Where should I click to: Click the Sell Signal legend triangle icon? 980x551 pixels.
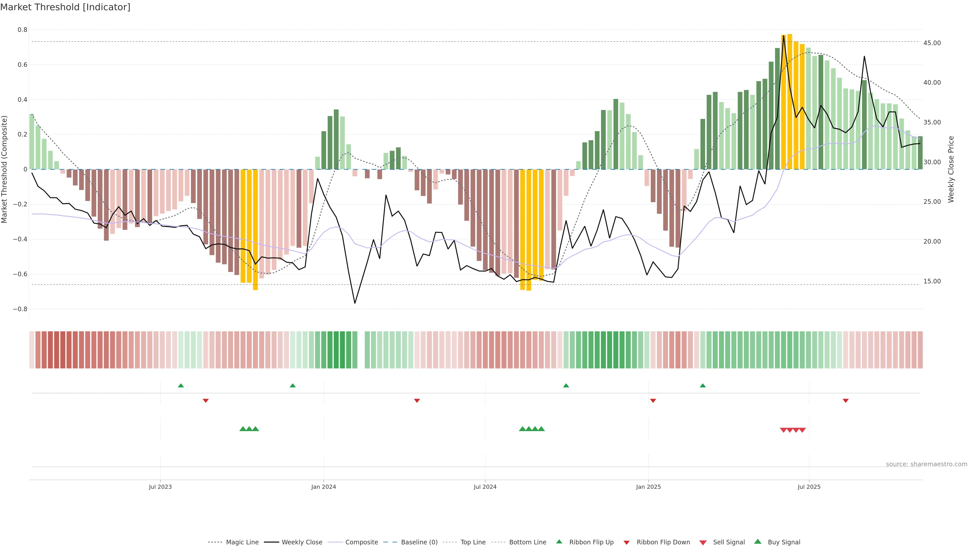[703, 542]
